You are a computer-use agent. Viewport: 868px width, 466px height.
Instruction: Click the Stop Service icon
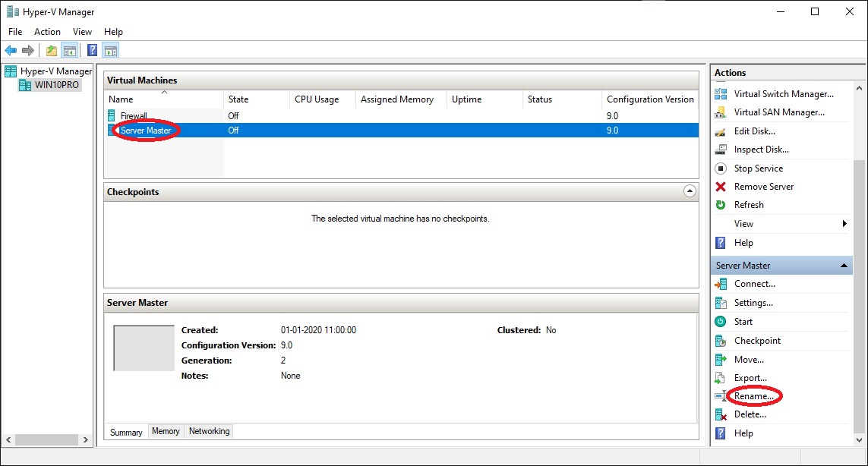coord(721,168)
